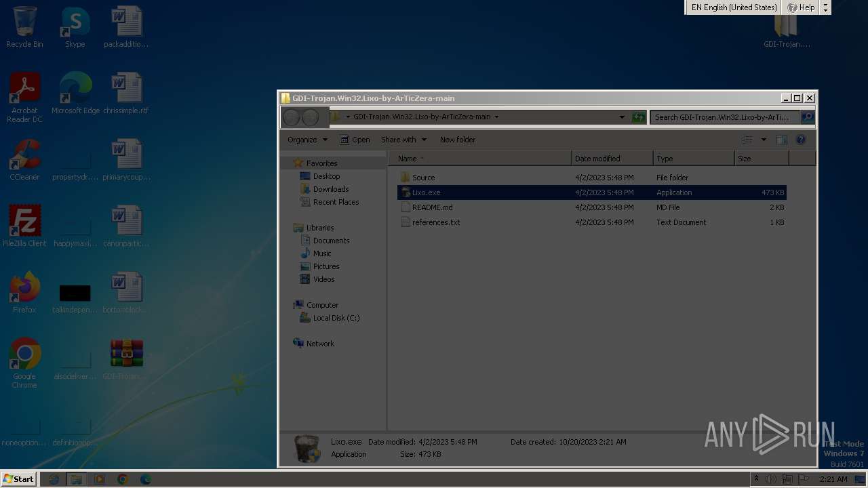
Task: Select the GDI-Trojan folder icon at top-right desktop
Action: click(x=787, y=32)
